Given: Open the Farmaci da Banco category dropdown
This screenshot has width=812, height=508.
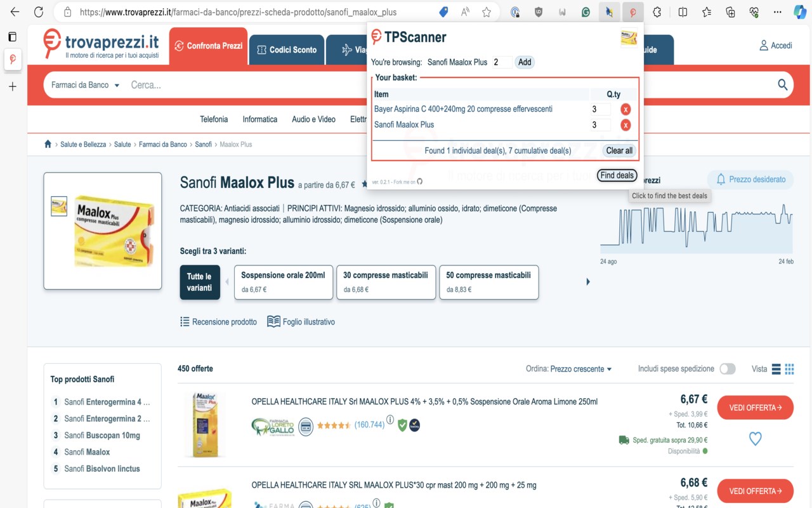Looking at the screenshot, I should pyautogui.click(x=85, y=85).
